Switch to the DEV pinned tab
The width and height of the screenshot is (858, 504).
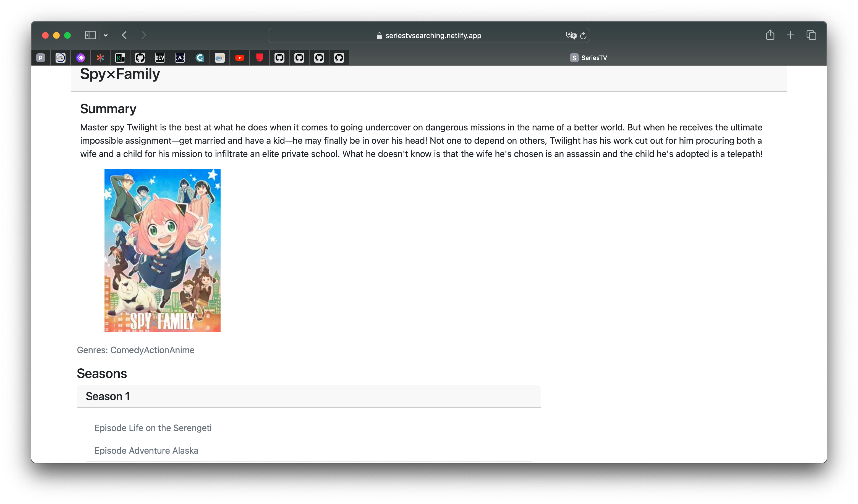tap(160, 58)
